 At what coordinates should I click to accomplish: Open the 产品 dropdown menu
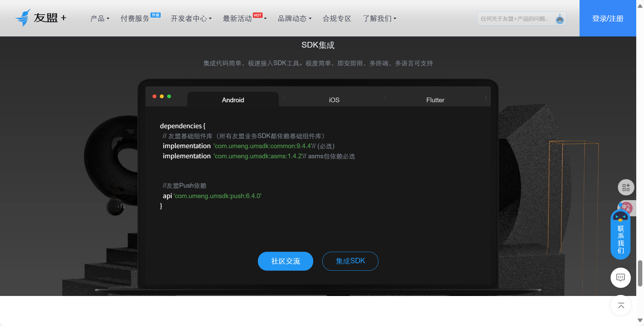(100, 19)
